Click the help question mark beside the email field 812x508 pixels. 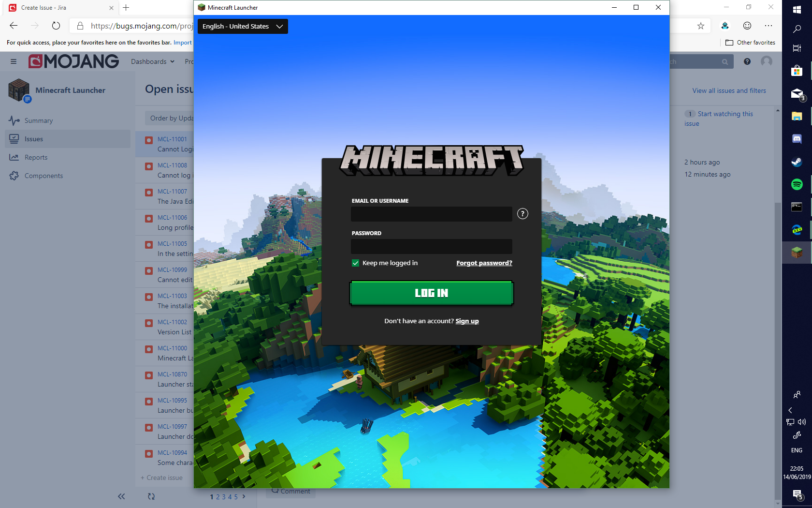522,214
